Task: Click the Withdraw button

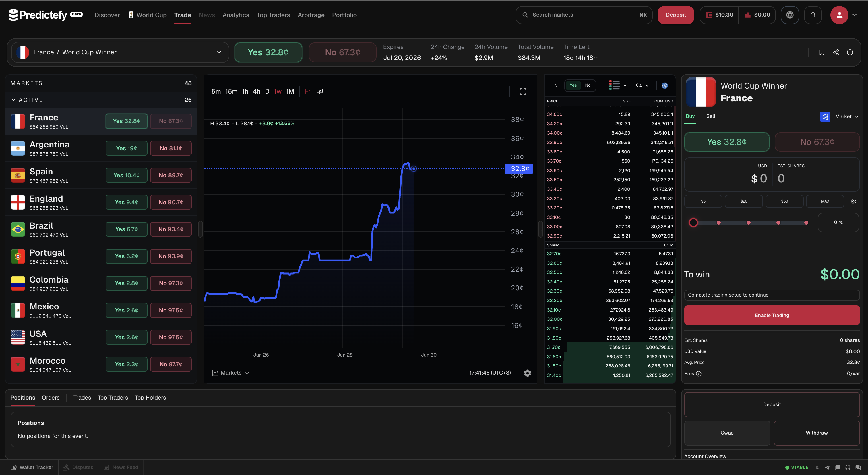Action: [816, 433]
